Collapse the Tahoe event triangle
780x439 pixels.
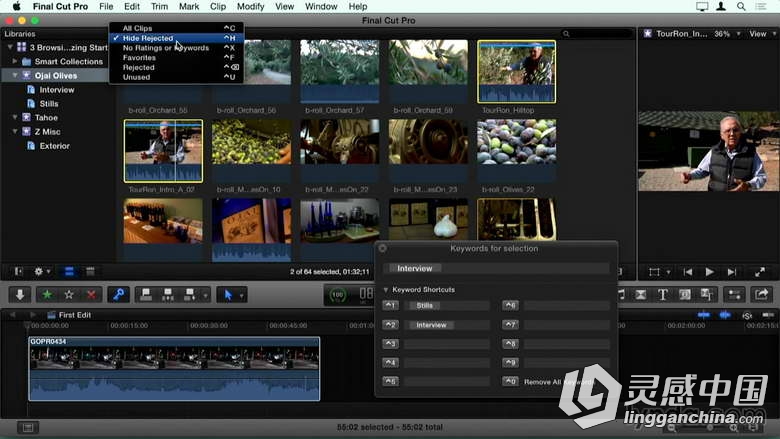15,117
